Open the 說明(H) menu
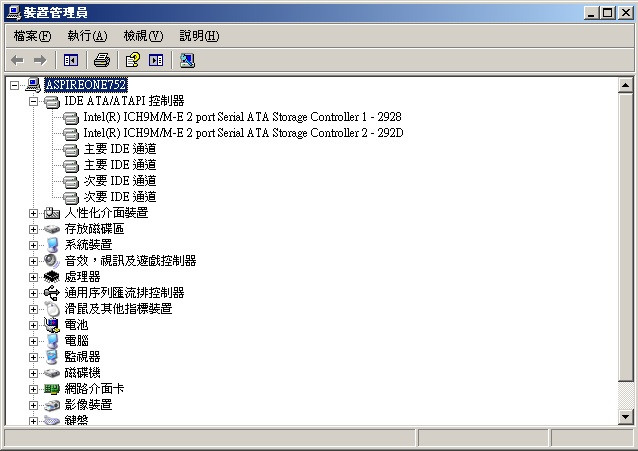 [x=199, y=36]
